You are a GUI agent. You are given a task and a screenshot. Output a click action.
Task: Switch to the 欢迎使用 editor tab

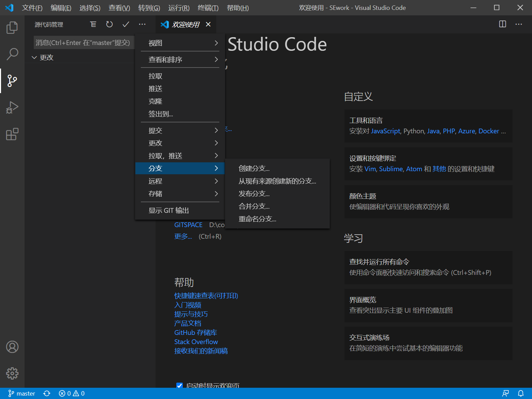(186, 24)
